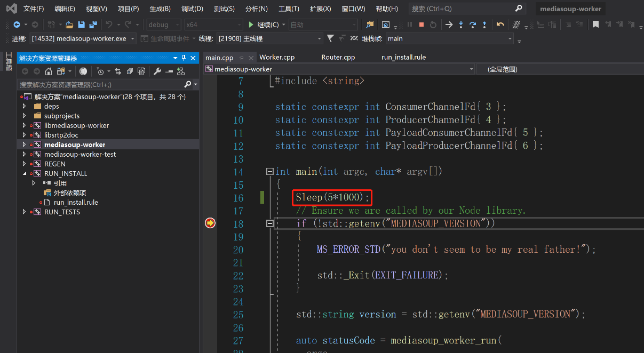Select the RUN_TESTS project

62,212
